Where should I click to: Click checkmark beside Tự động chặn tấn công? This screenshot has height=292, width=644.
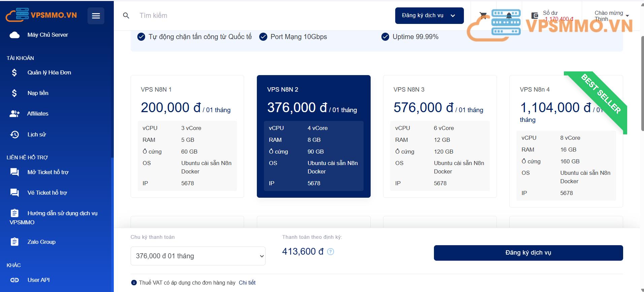click(141, 37)
